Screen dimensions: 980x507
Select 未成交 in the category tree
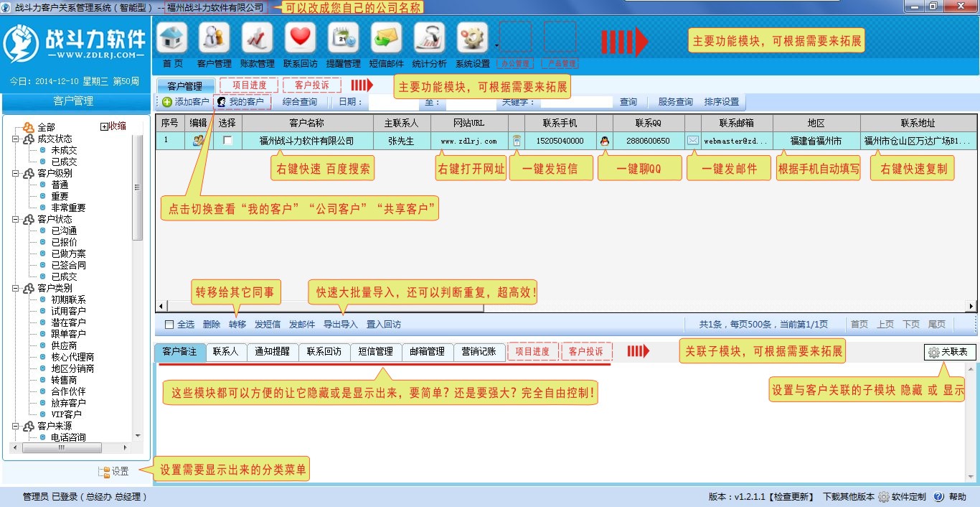pos(64,150)
